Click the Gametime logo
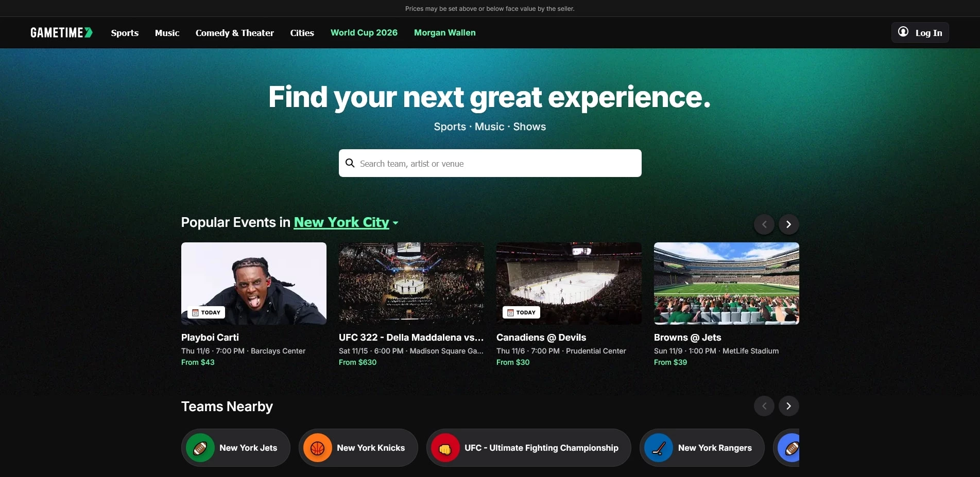 61,32
